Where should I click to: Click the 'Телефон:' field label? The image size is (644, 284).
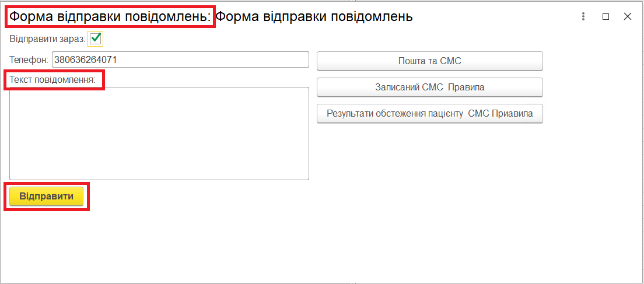(29, 59)
